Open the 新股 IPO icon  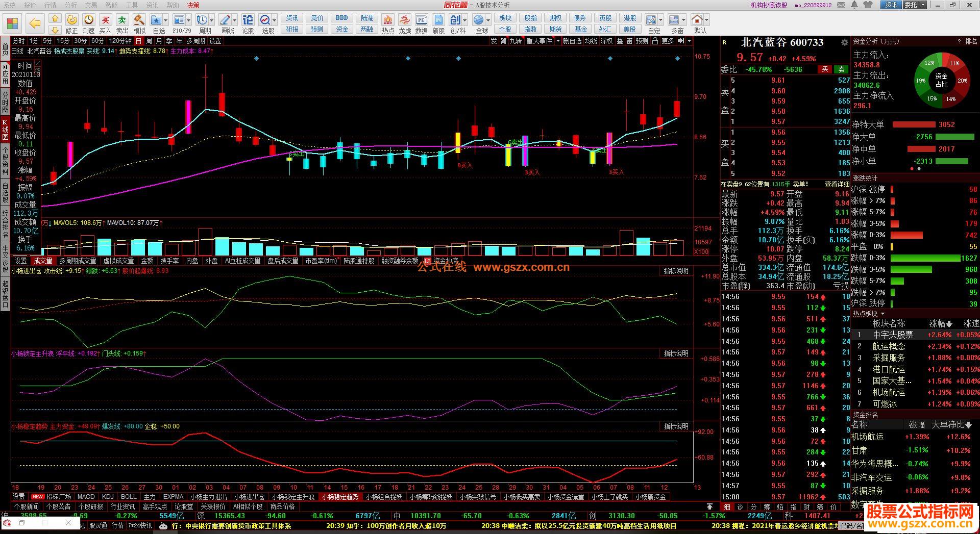click(x=439, y=20)
